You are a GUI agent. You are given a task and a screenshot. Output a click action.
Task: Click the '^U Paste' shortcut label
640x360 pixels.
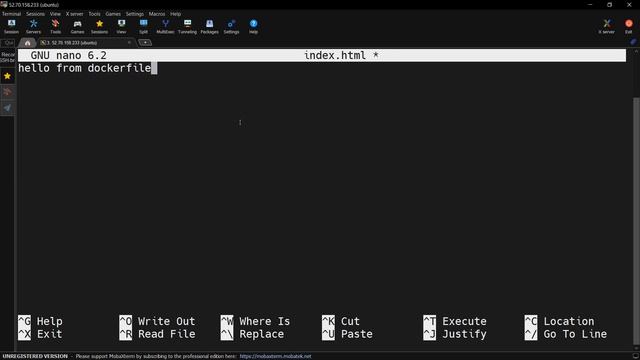coord(347,334)
